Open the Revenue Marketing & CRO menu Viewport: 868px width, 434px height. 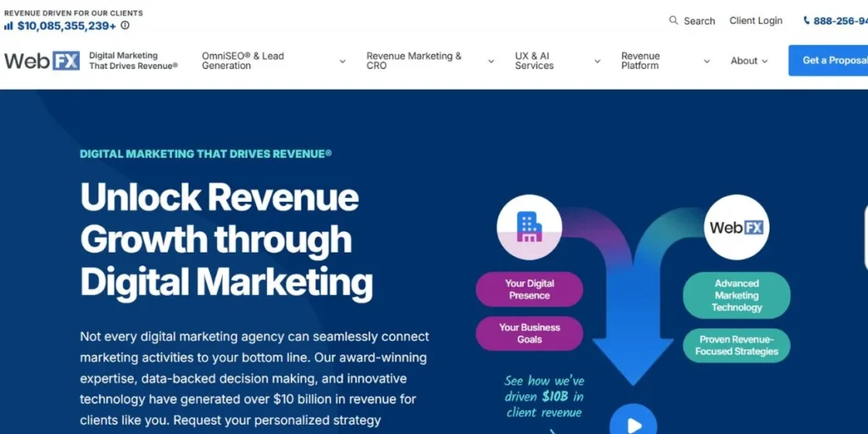pos(414,61)
